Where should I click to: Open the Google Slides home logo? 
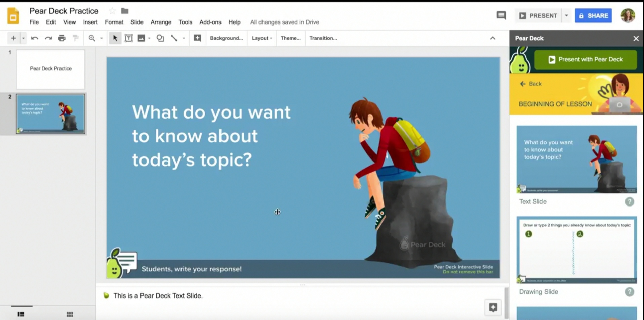(13, 16)
